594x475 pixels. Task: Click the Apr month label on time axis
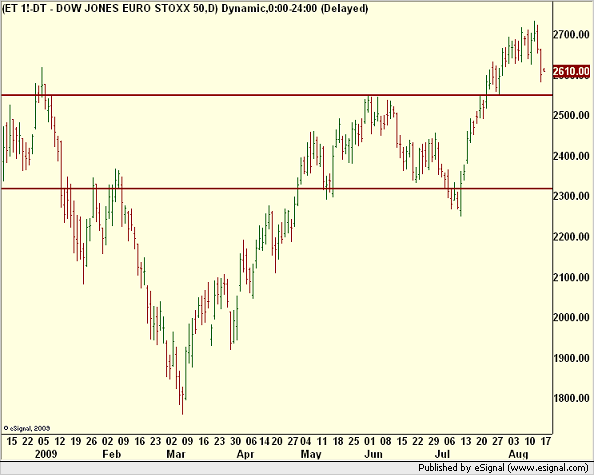tap(245, 454)
